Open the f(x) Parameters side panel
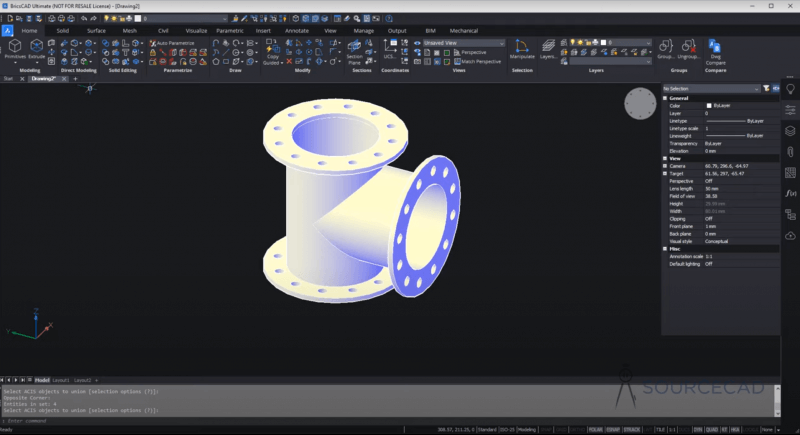Image resolution: width=800 pixels, height=435 pixels. (790, 193)
